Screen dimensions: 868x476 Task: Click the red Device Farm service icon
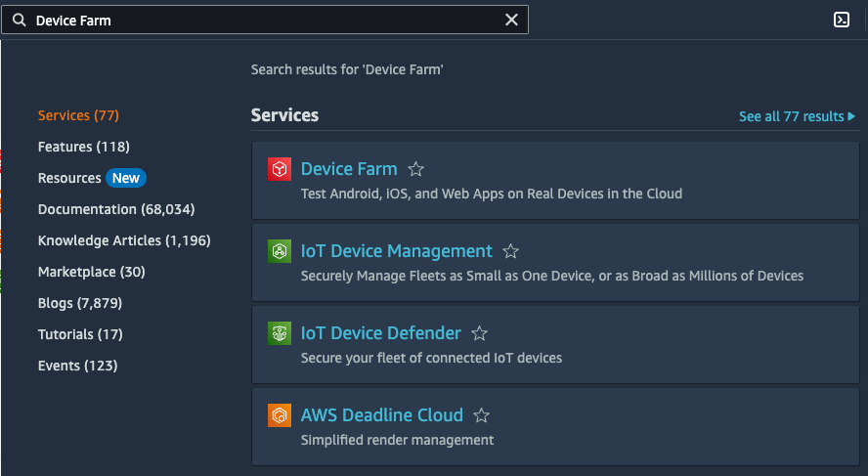pos(280,169)
